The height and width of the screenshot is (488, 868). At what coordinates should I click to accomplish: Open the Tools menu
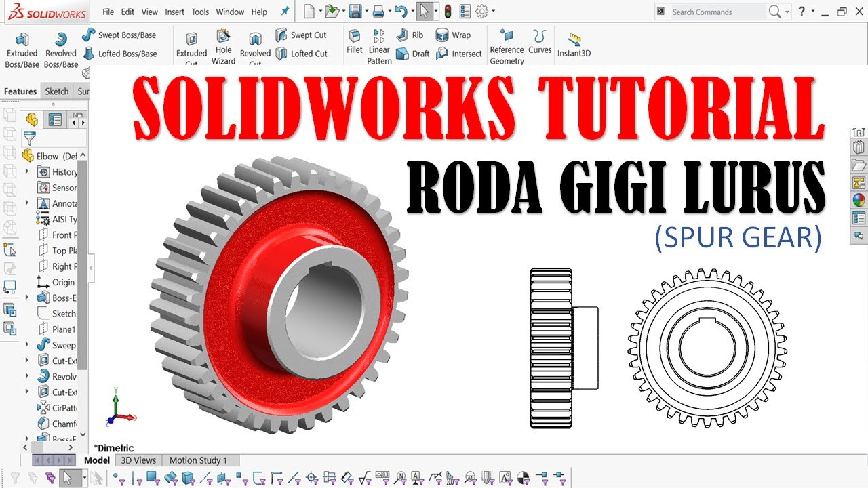coord(200,12)
